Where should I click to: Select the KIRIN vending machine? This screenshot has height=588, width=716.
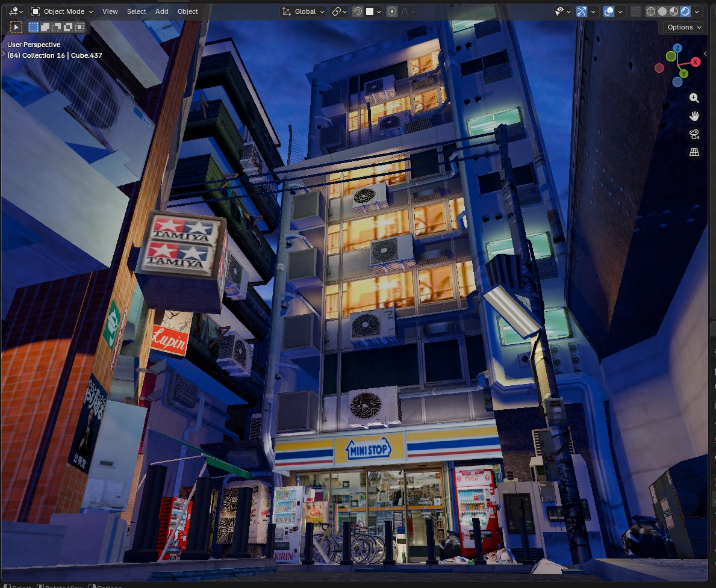[287, 525]
